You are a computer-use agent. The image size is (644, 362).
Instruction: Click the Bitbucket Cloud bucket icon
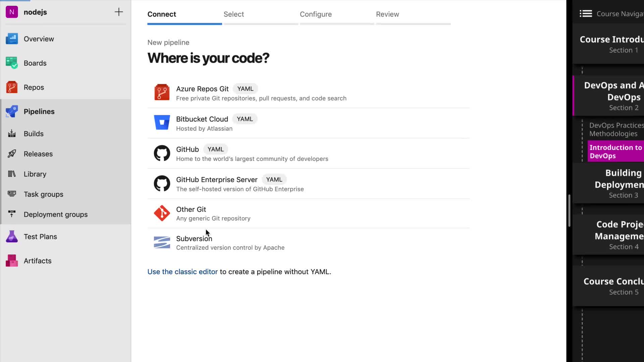click(162, 122)
